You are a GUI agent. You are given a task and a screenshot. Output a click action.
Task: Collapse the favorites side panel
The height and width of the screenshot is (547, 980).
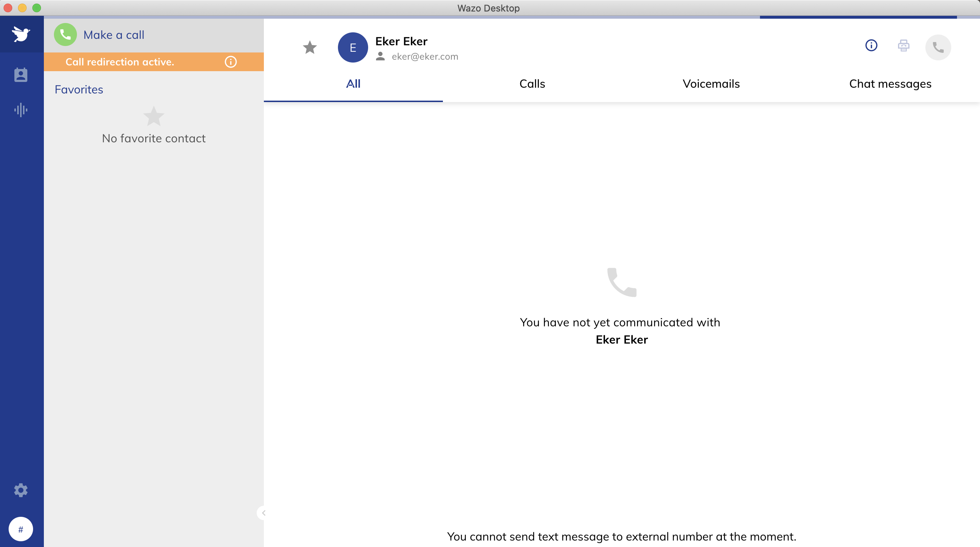pos(263,513)
